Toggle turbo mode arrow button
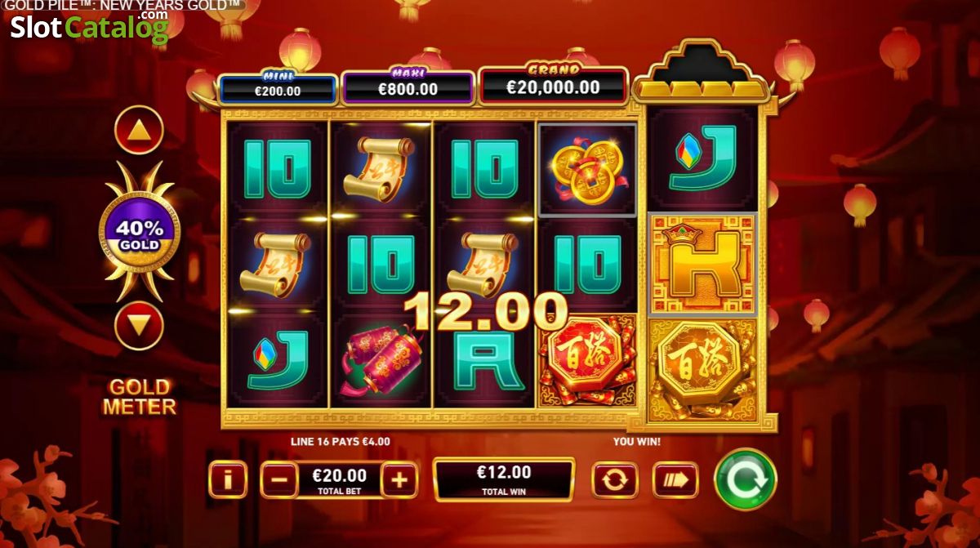The image size is (980, 548). pyautogui.click(x=675, y=479)
